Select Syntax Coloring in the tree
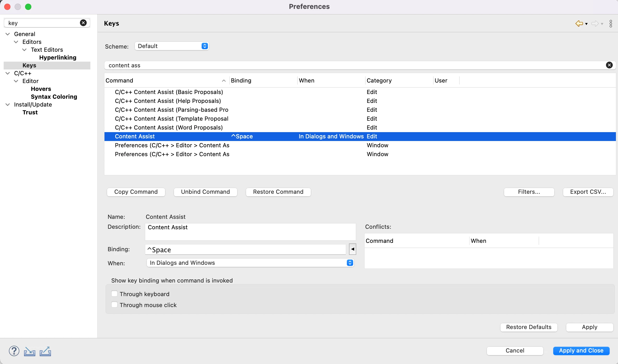 point(54,97)
